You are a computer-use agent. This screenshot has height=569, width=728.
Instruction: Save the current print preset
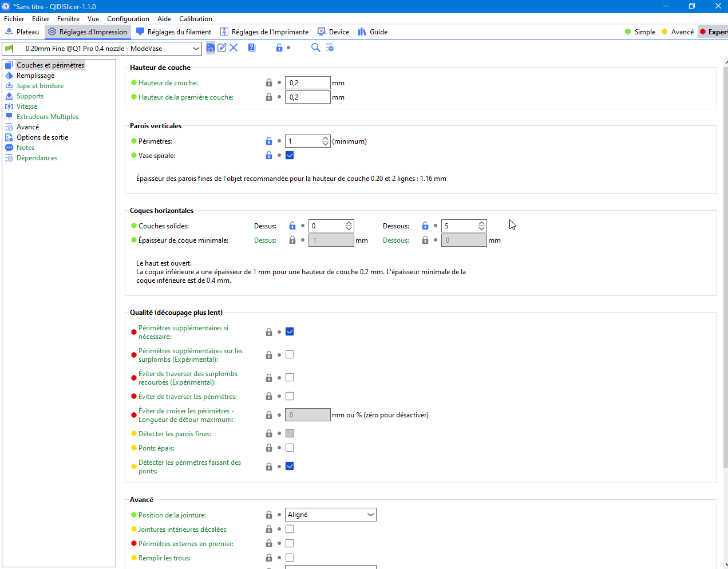[211, 48]
